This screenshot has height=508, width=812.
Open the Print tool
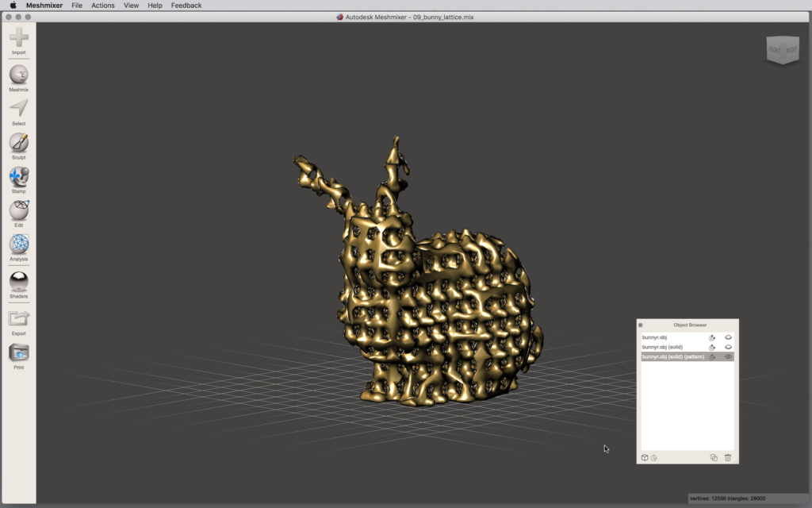click(x=19, y=353)
